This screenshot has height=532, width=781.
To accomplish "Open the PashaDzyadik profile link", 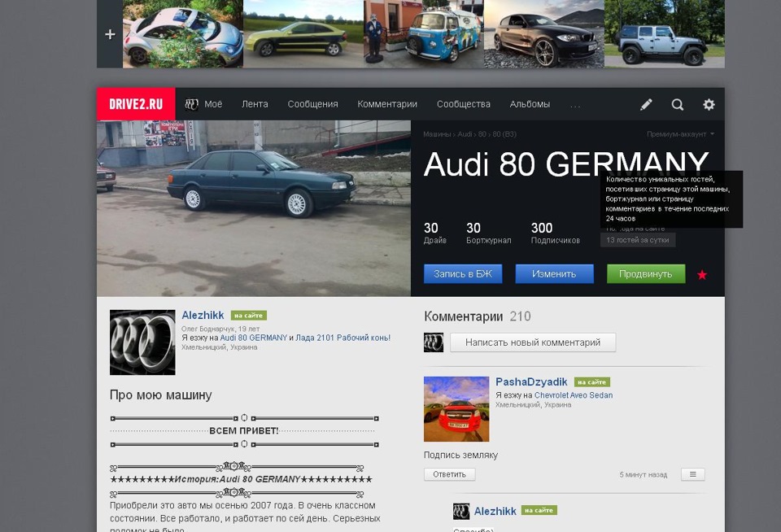I will 531,382.
